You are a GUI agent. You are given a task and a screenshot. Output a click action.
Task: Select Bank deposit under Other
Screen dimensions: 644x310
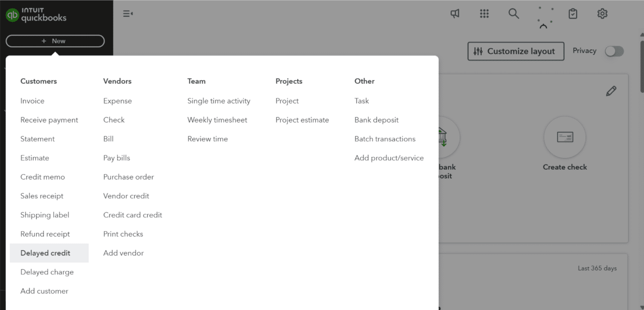click(376, 120)
